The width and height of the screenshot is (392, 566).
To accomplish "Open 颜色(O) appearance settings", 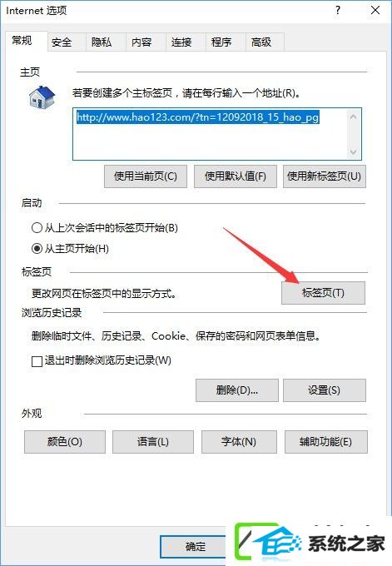I will pyautogui.click(x=65, y=442).
